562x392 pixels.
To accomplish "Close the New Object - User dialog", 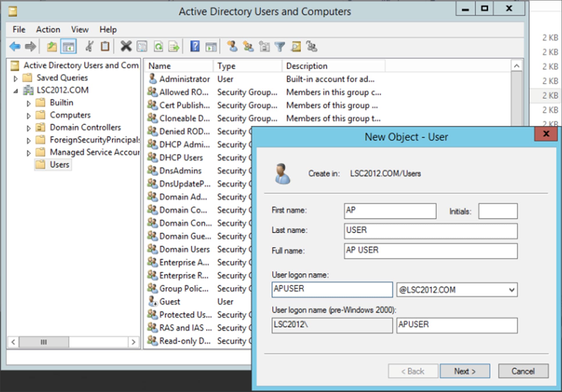I will click(546, 134).
